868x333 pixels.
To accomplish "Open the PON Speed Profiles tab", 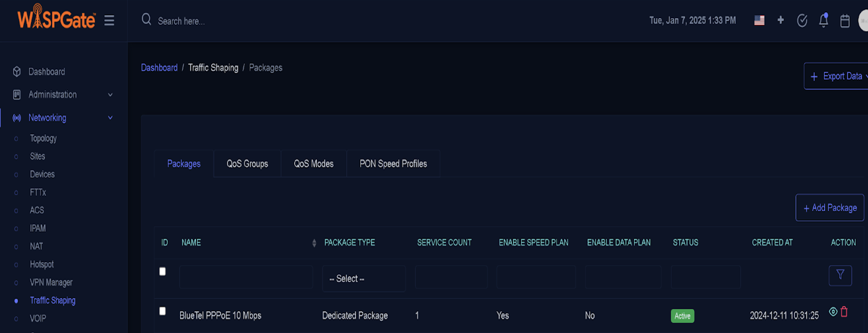I will [393, 164].
